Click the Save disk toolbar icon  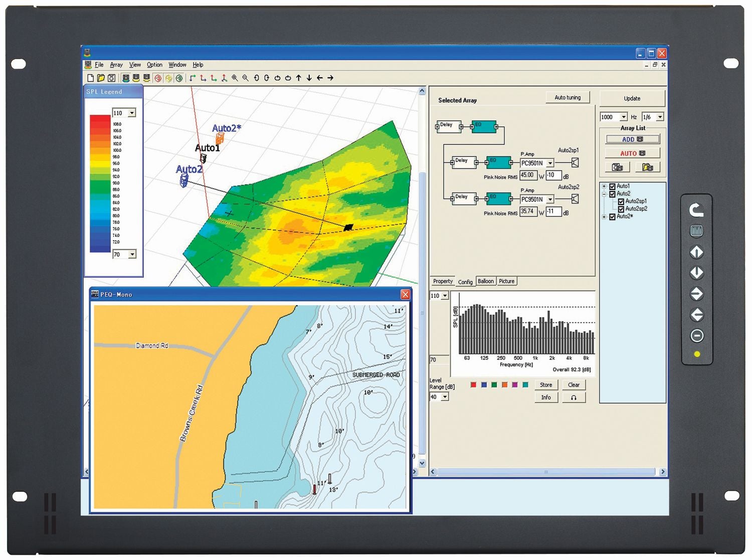tap(112, 78)
